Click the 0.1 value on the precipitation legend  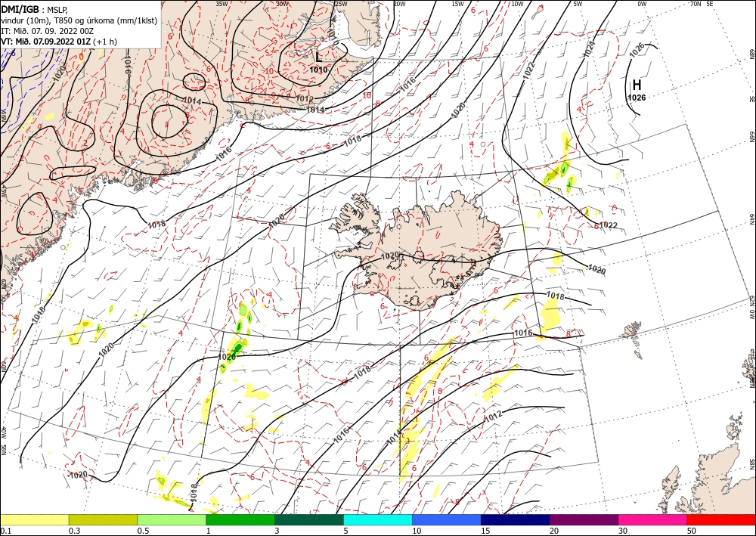click(x=5, y=531)
